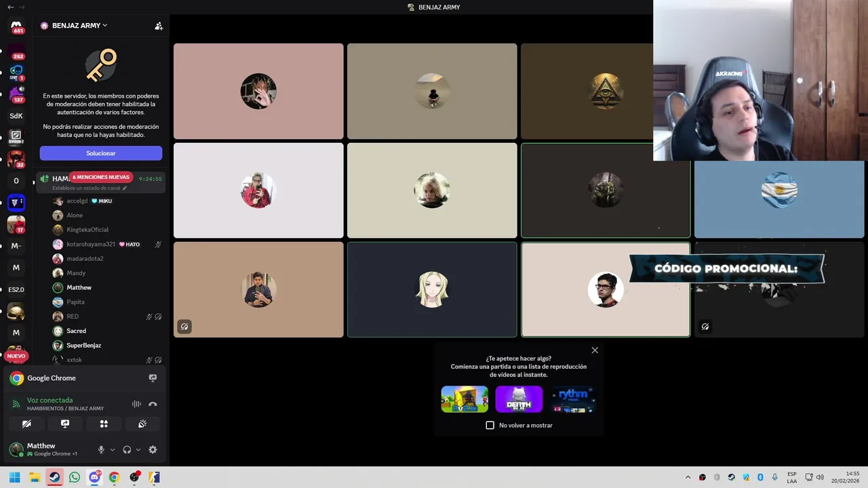Viewport: 868px width, 488px height.
Task: Edit channel status pencil icon
Action: [x=125, y=188]
